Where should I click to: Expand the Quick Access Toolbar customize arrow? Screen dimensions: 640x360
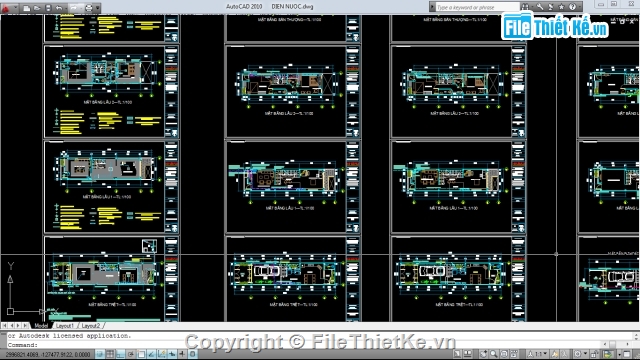[98, 8]
